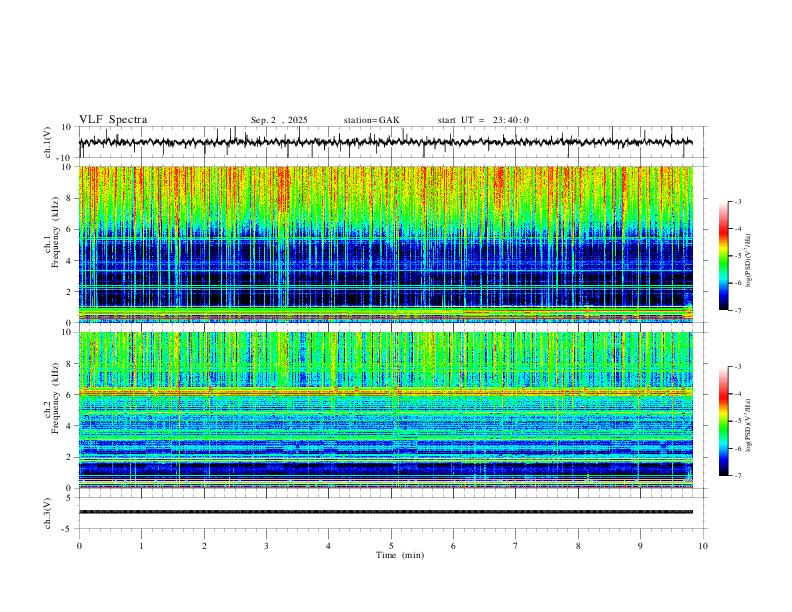The height and width of the screenshot is (612, 792).
Task: Click the "8" tick on the Time axis
Action: pos(578,546)
